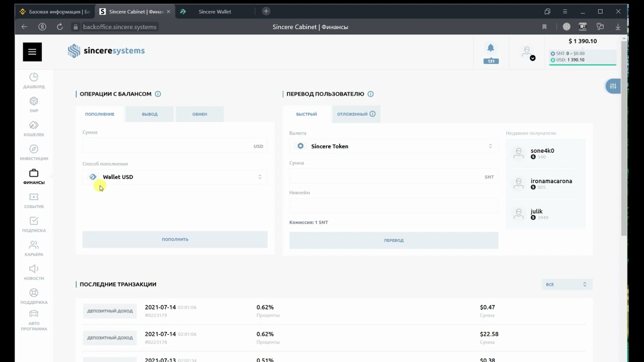This screenshot has height=362, width=644.
Task: Click Депозитный доход label of #8223178
Action: pos(110,338)
